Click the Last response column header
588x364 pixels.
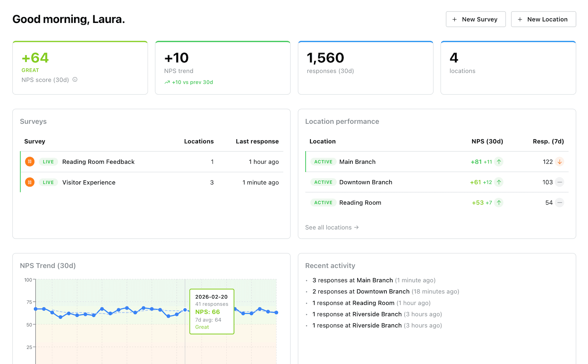point(257,141)
